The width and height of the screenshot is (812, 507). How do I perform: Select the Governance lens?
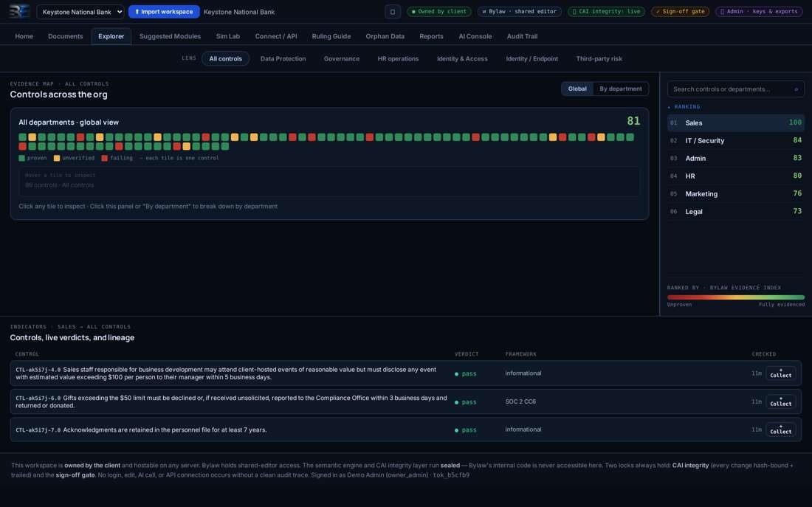point(341,58)
